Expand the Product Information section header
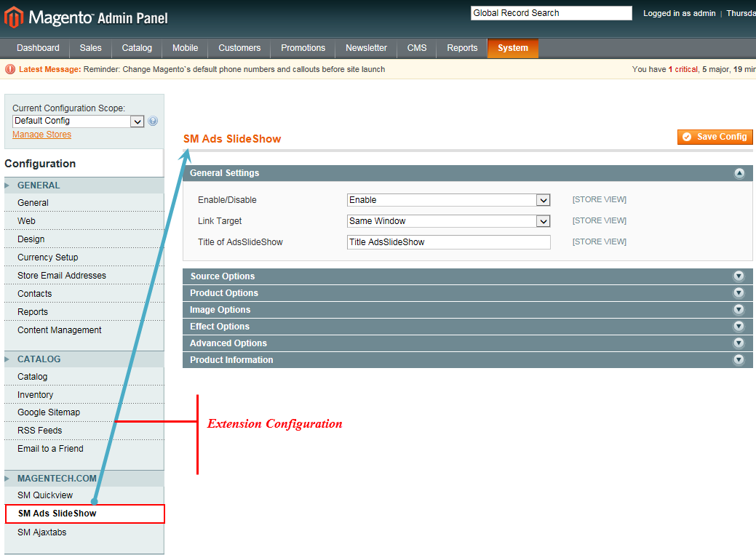This screenshot has height=555, width=756. pos(467,360)
